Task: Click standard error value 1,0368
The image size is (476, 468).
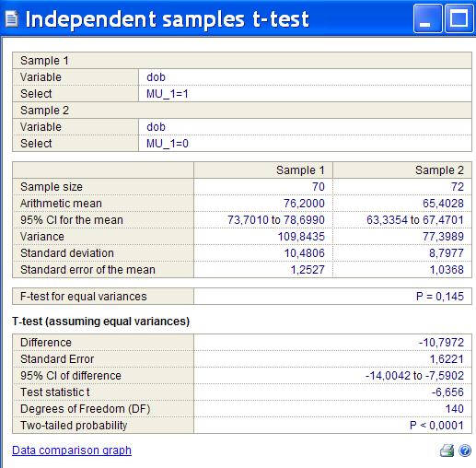Action: [447, 270]
